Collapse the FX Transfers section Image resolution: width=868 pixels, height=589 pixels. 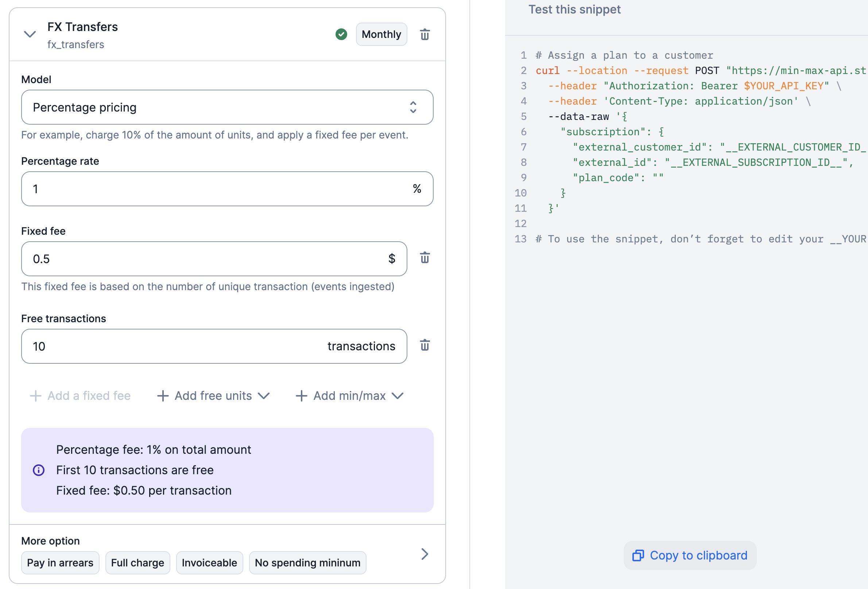coord(30,34)
